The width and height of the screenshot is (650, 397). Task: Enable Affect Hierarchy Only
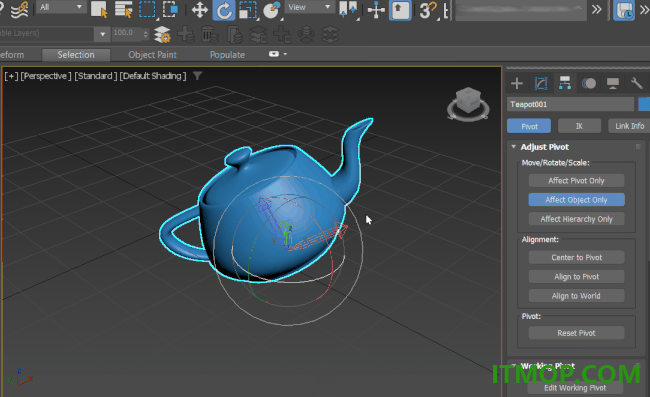(576, 219)
